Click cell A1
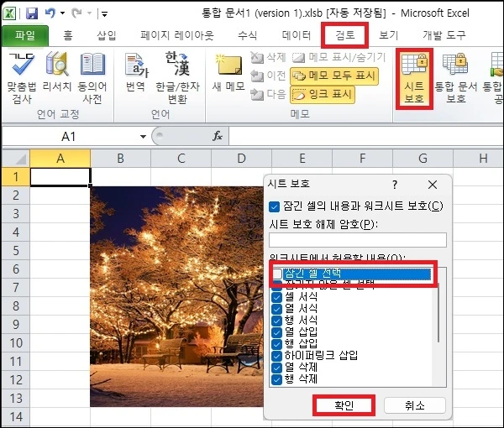504x428 pixels. pos(60,176)
